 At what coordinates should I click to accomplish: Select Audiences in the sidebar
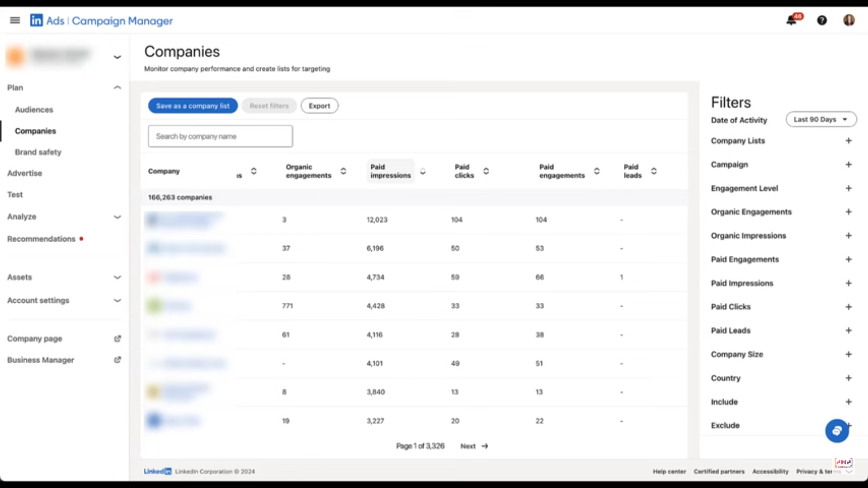coord(34,109)
